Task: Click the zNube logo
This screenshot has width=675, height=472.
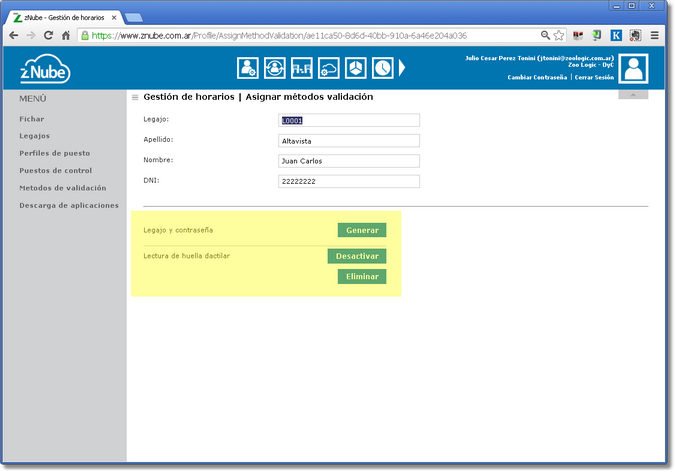Action: coord(45,70)
